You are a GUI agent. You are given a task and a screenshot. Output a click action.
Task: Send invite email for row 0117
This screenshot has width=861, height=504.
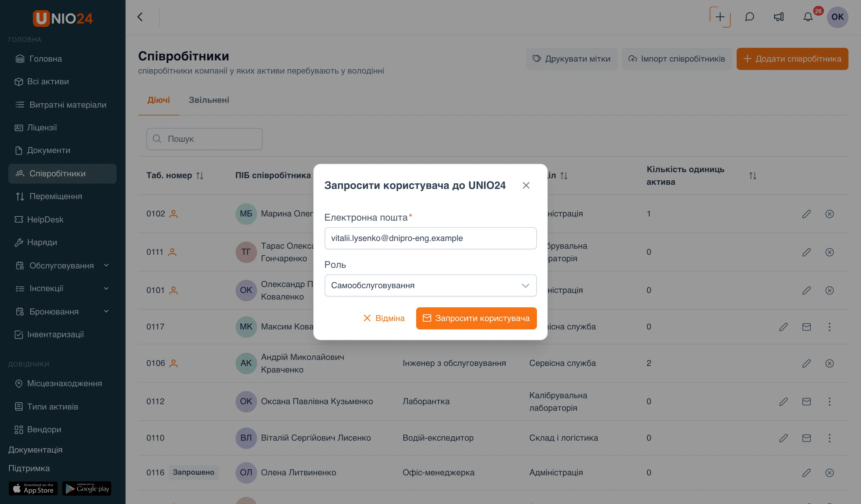(806, 327)
